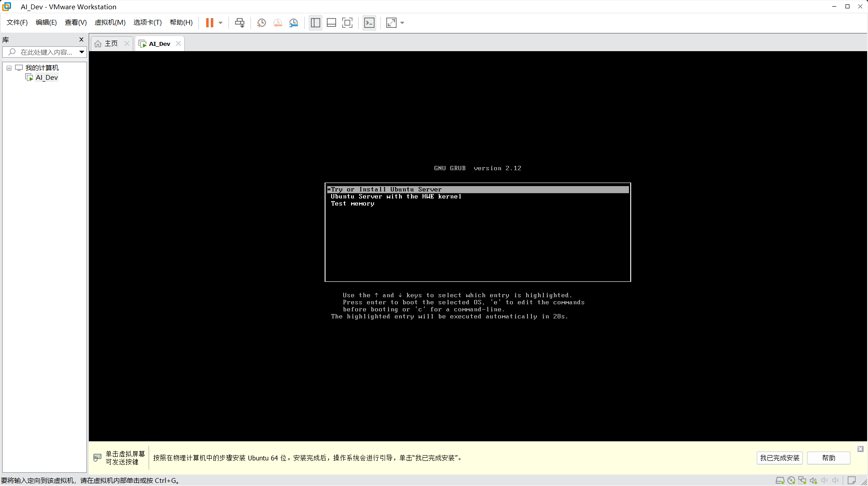
Task: Toggle the thumbnail bar view icon
Action: click(331, 22)
